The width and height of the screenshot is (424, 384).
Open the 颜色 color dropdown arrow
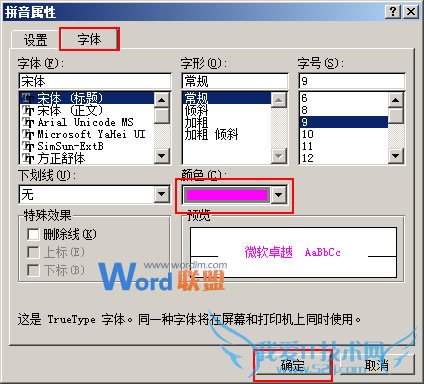point(279,195)
